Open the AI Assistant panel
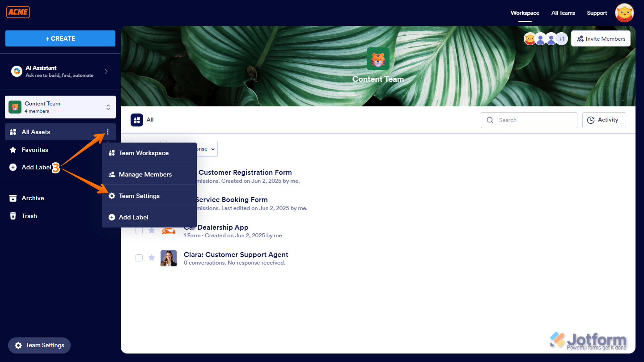The height and width of the screenshot is (362, 644). tap(60, 71)
